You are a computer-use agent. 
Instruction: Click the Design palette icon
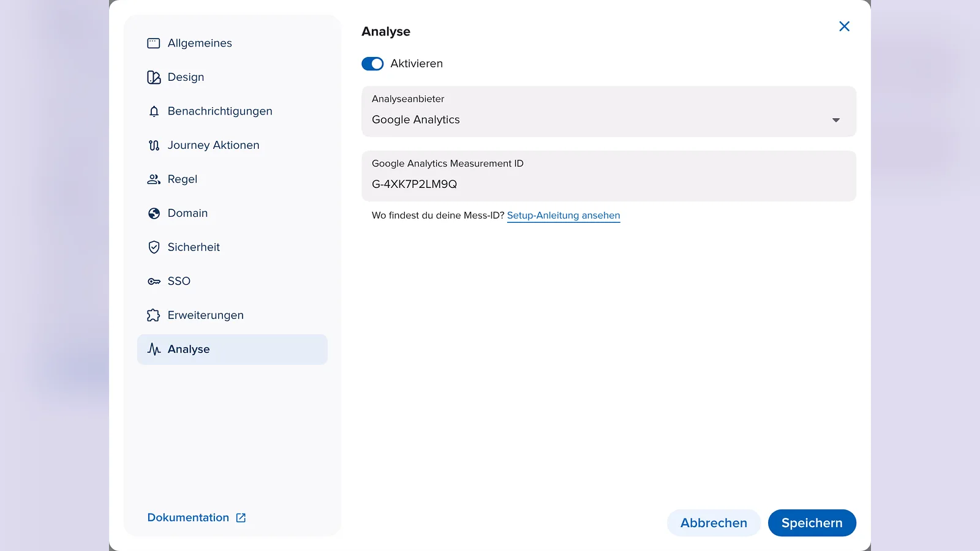coord(154,77)
